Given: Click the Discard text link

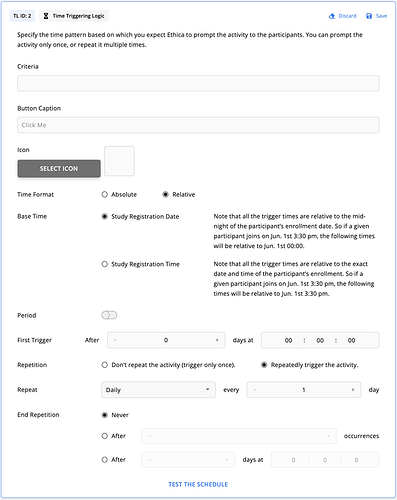Looking at the screenshot, I should tap(347, 16).
